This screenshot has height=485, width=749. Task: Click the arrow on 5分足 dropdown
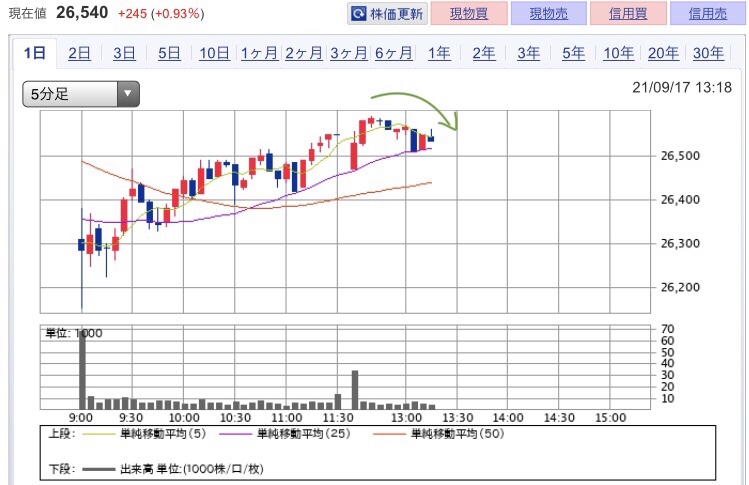(x=128, y=94)
